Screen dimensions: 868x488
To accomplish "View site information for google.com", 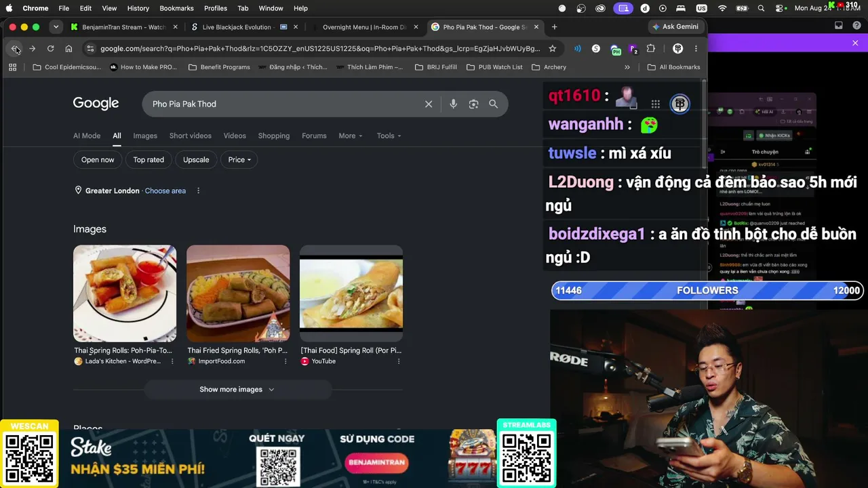I will click(x=90, y=49).
